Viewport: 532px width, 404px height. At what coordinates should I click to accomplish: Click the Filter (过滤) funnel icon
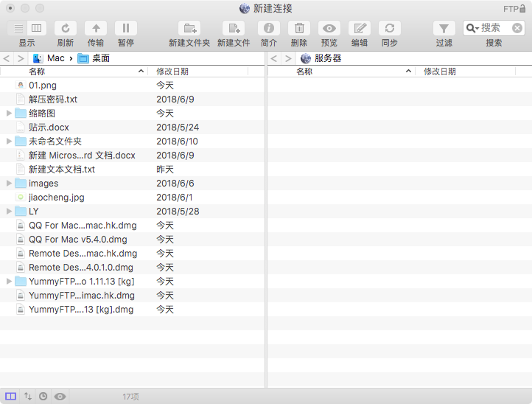click(x=444, y=28)
